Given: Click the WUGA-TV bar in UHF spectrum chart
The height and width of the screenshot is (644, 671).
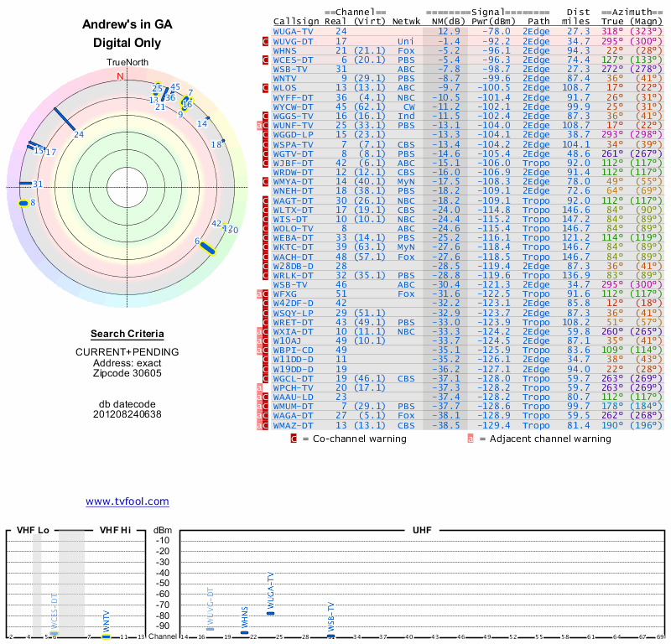Looking at the screenshot, I should click(x=270, y=613).
